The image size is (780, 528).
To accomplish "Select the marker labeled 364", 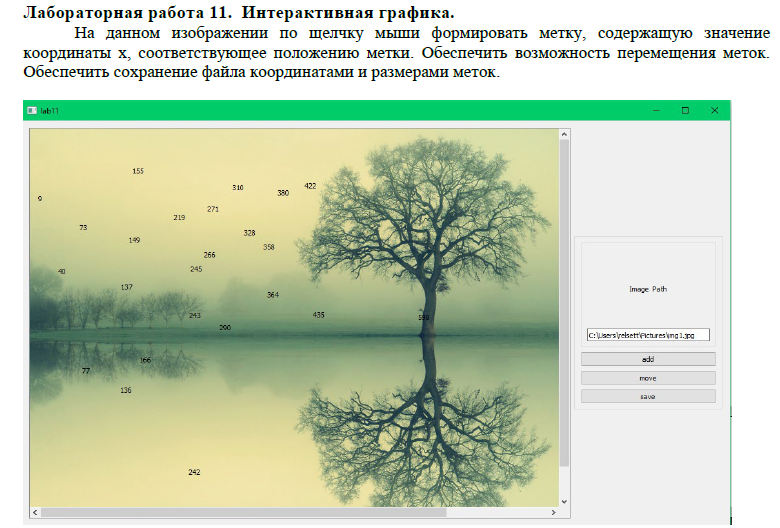I will [x=273, y=295].
